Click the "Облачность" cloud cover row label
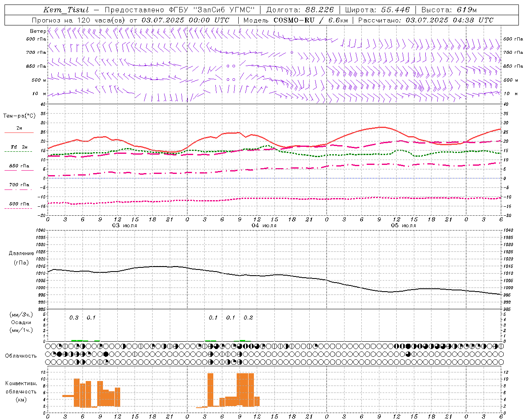This screenshot has height=420, width=525. tap(21, 356)
